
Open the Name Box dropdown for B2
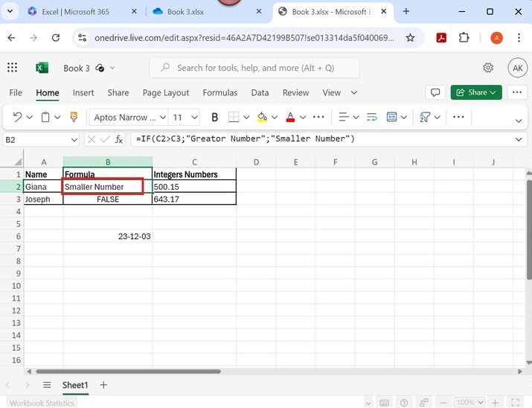pos(74,140)
